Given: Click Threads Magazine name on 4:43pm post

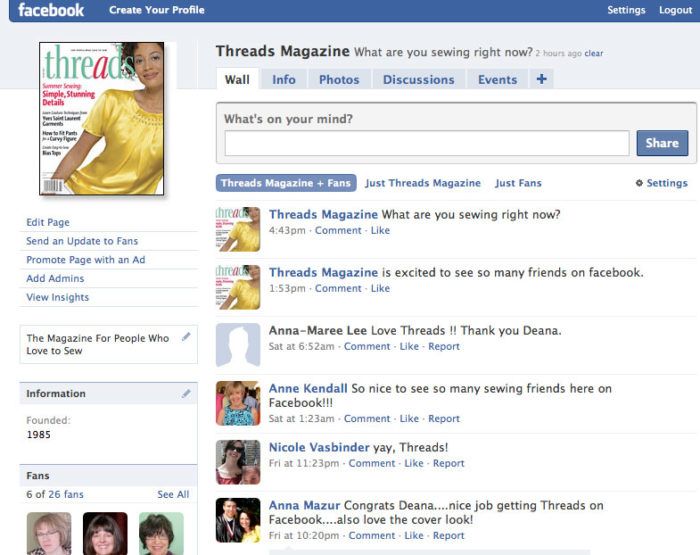Looking at the screenshot, I should tap(323, 214).
